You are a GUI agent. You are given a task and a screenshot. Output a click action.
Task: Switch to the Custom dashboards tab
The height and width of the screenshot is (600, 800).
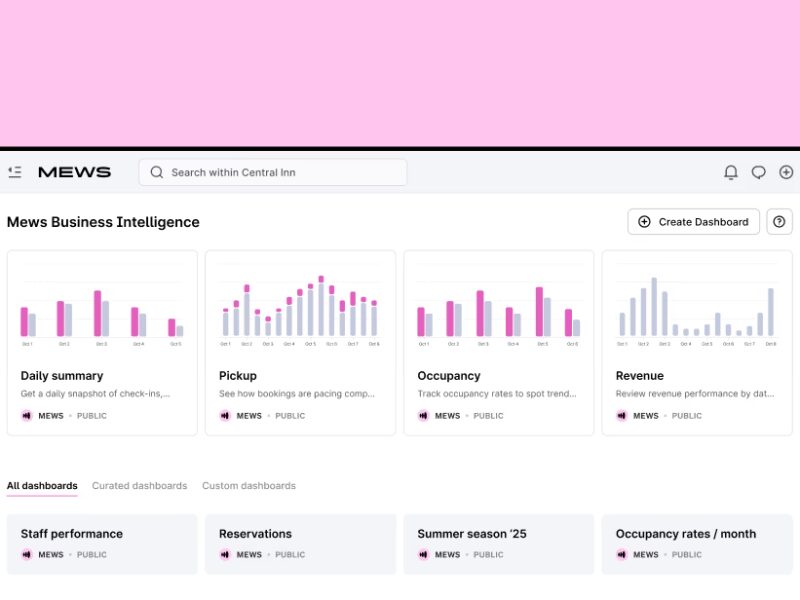pos(249,486)
